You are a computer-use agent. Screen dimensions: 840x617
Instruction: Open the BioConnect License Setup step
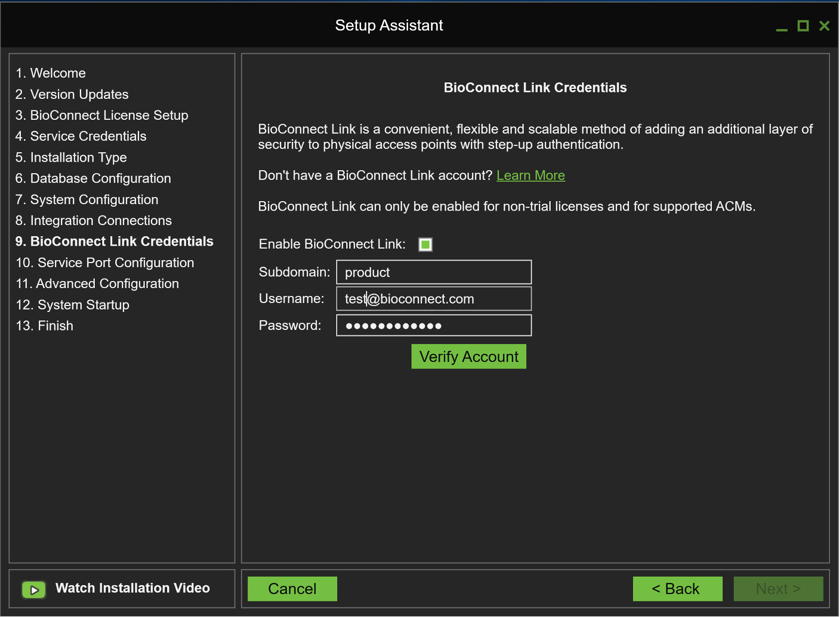point(102,115)
